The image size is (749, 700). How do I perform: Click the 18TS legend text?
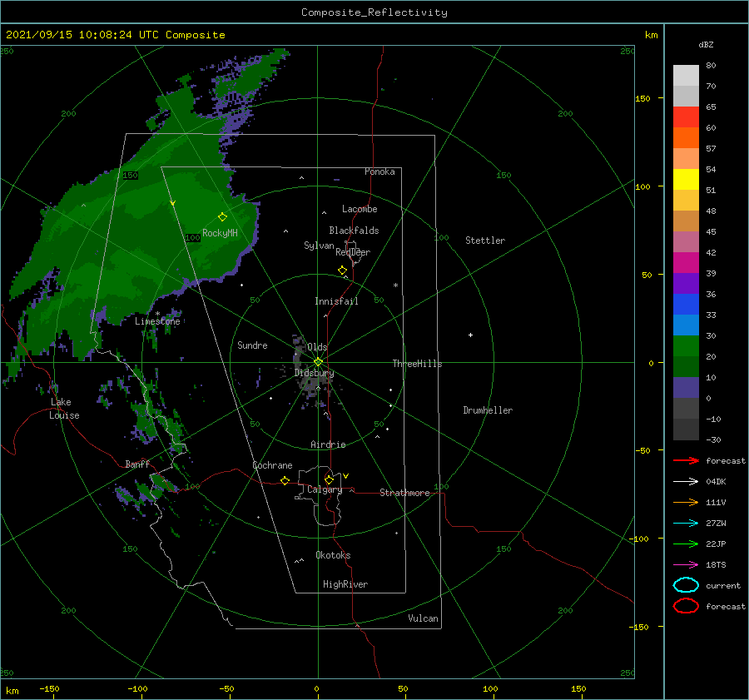716,565
